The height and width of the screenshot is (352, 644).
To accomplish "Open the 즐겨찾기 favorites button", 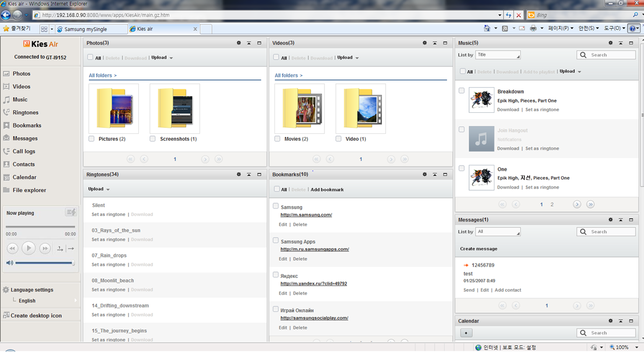I will pyautogui.click(x=17, y=28).
